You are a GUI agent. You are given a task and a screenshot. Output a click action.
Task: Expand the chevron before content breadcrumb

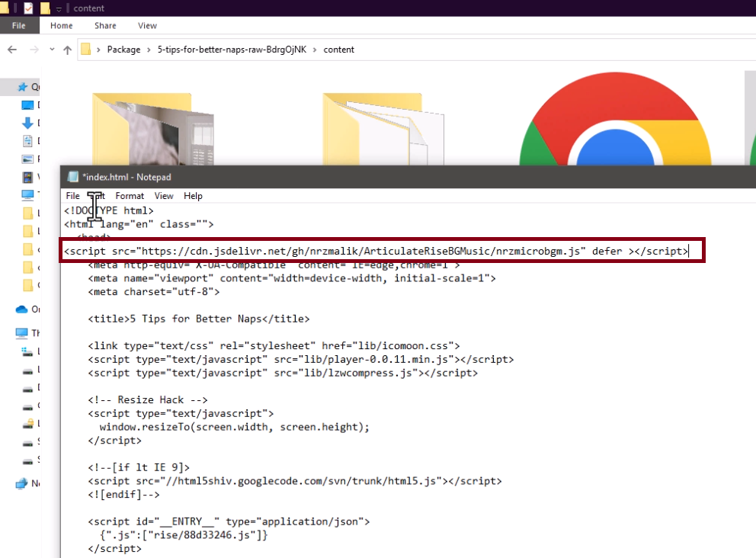(x=315, y=50)
